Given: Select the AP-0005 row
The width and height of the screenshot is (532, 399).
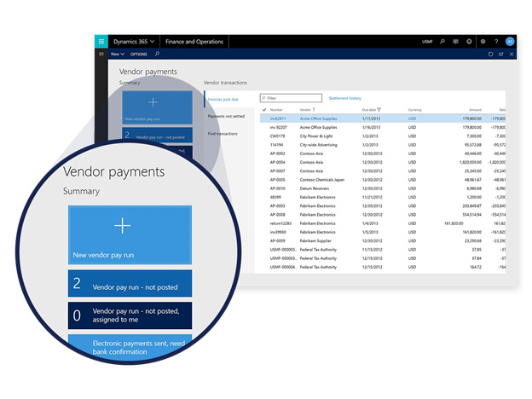Looking at the screenshot, I should [x=383, y=180].
